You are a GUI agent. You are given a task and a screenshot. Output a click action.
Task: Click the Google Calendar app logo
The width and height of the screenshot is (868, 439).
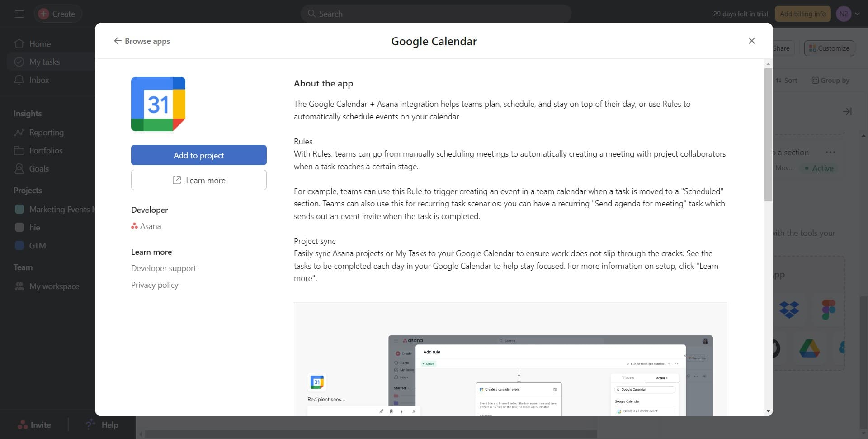[158, 104]
